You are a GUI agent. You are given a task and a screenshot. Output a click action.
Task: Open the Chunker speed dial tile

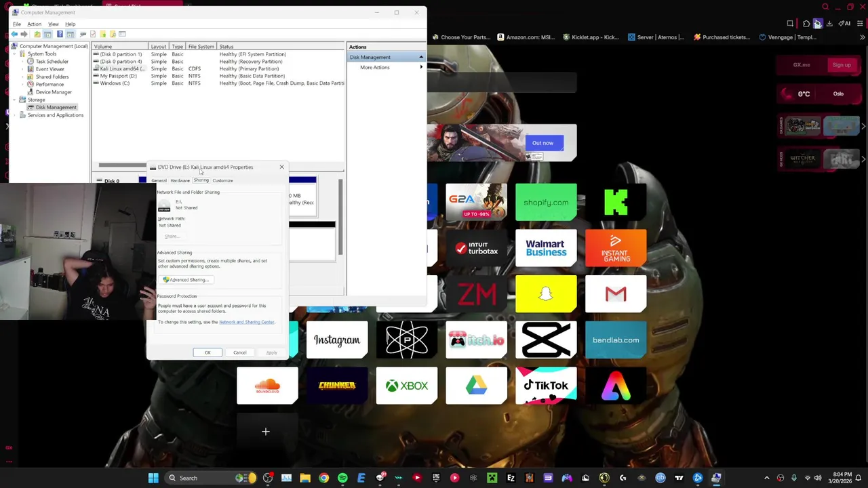click(337, 386)
